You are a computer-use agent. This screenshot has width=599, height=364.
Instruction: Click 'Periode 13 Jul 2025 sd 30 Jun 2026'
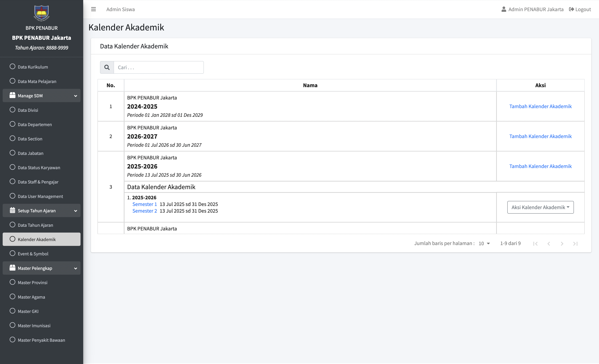coord(164,175)
